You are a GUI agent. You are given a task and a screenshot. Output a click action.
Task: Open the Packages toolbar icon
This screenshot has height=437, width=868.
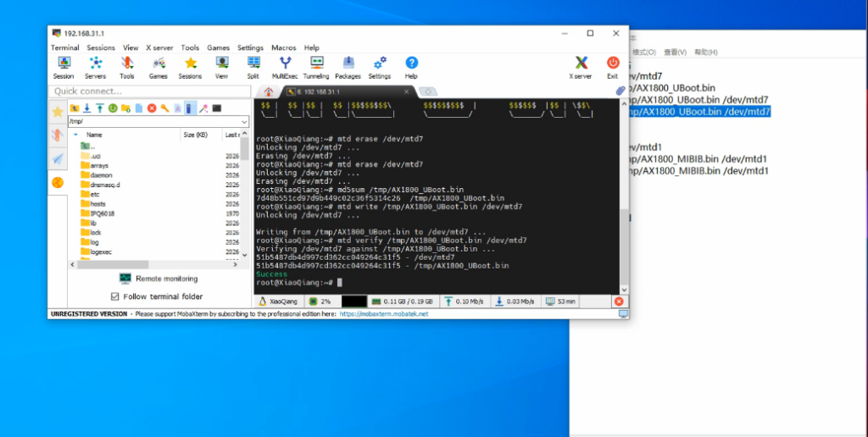[x=348, y=68]
